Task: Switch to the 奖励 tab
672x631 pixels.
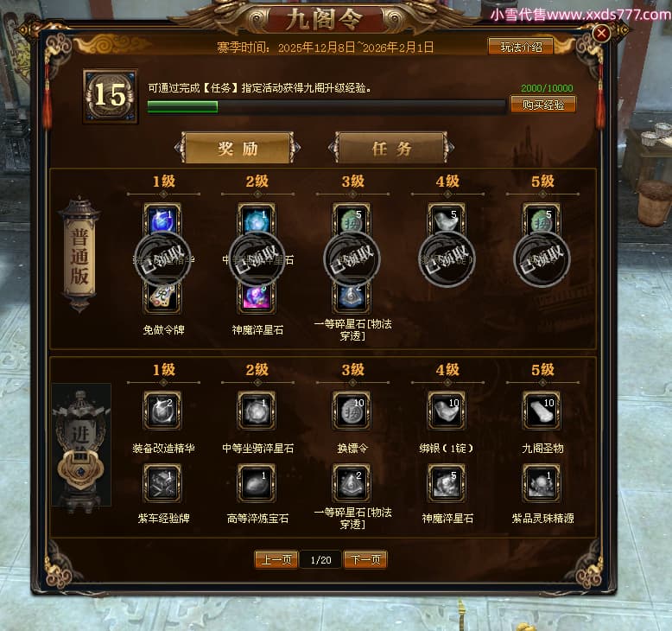Action: click(x=238, y=148)
